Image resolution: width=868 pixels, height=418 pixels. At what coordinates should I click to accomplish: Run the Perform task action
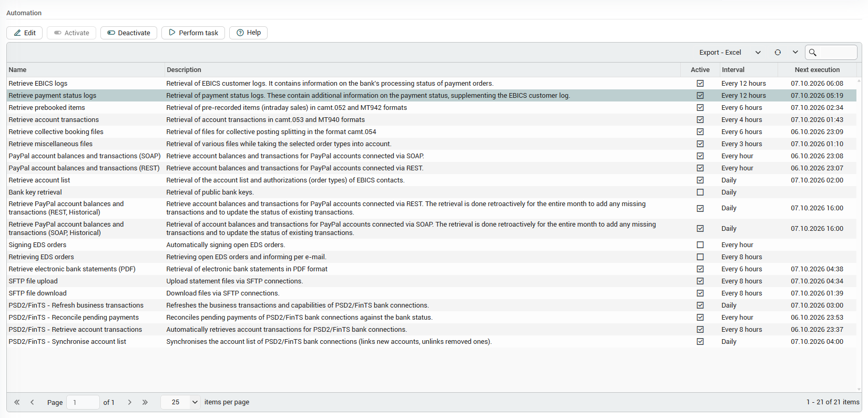pyautogui.click(x=193, y=33)
